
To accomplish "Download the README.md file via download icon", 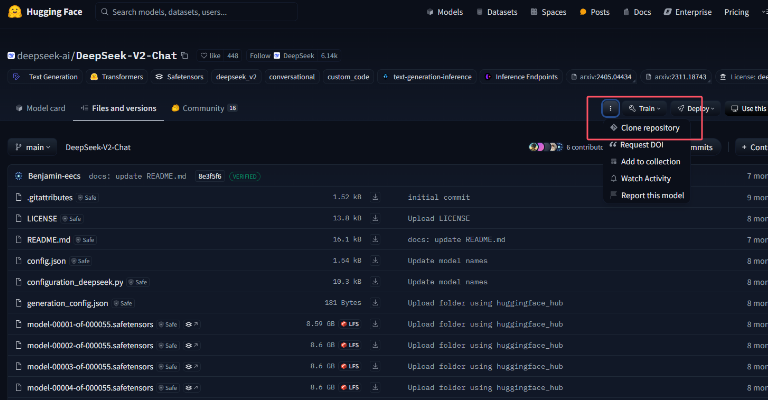I will [375, 240].
